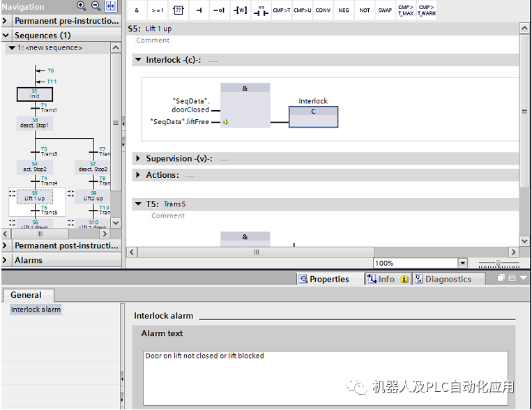Collapse the 1: <new sequence> entry
Viewport: 532px width, 410px height.
coord(12,48)
